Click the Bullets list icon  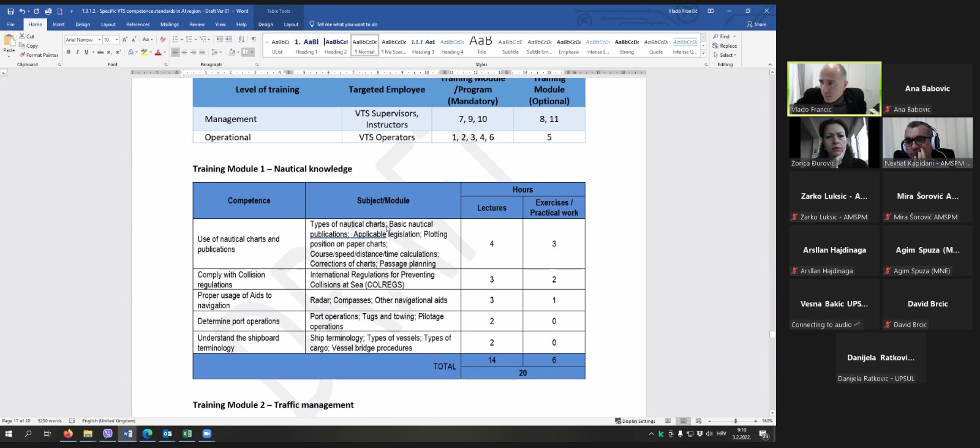(175, 39)
